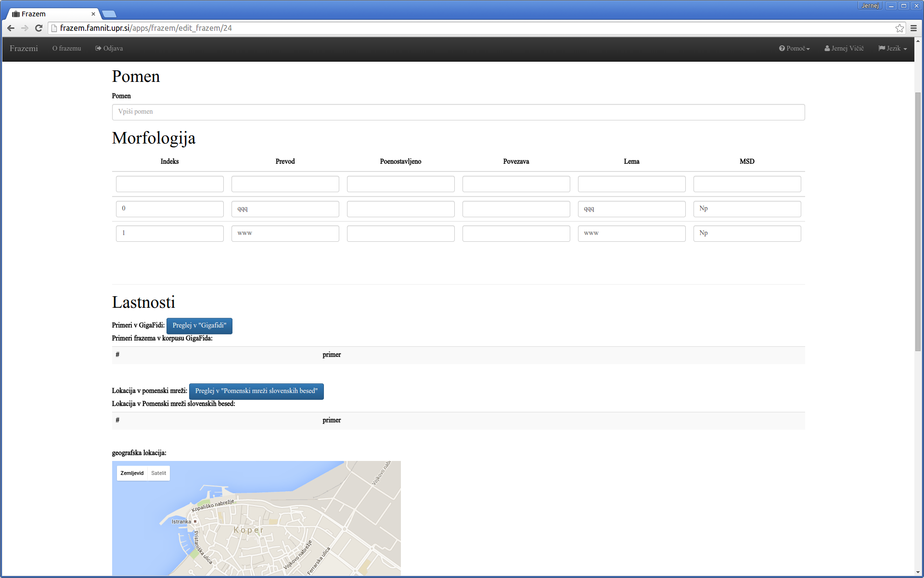Click scrollbar up arrow
The image size is (924, 578).
[918, 41]
